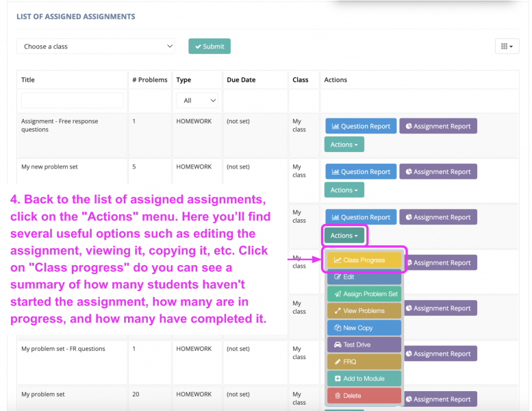Open the column visibility grid icon button
The image size is (532, 411).
(506, 46)
